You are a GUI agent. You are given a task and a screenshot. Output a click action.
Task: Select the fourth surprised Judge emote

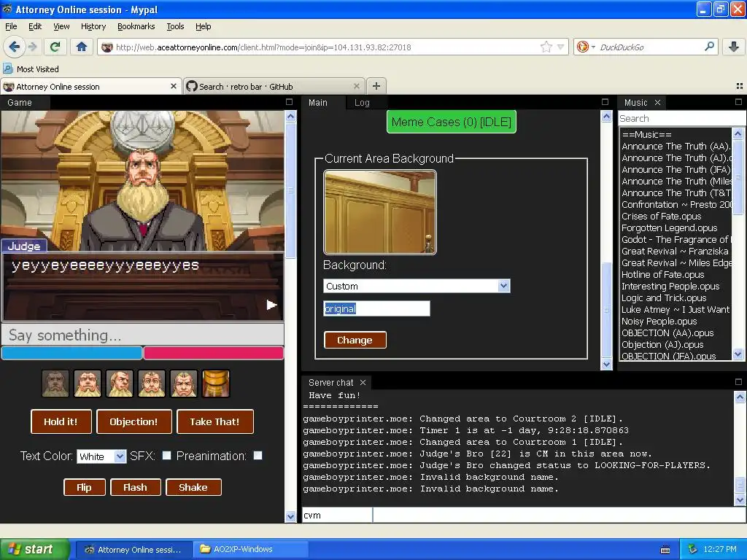pyautogui.click(x=152, y=384)
